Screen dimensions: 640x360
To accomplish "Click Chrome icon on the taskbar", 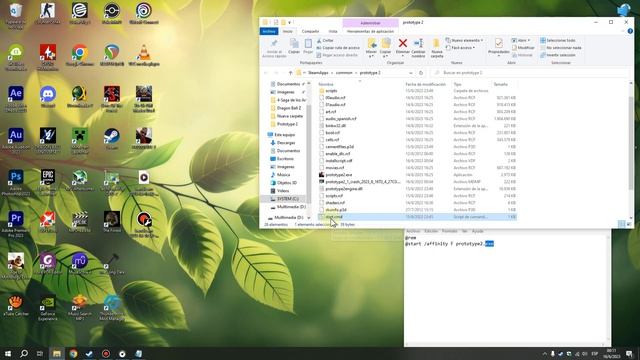I will coord(73,353).
